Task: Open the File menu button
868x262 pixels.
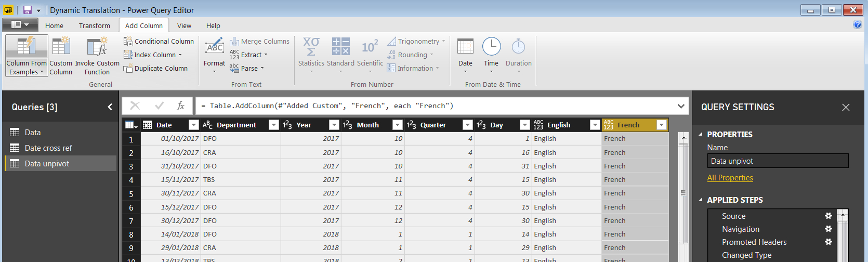Action: pyautogui.click(x=20, y=24)
